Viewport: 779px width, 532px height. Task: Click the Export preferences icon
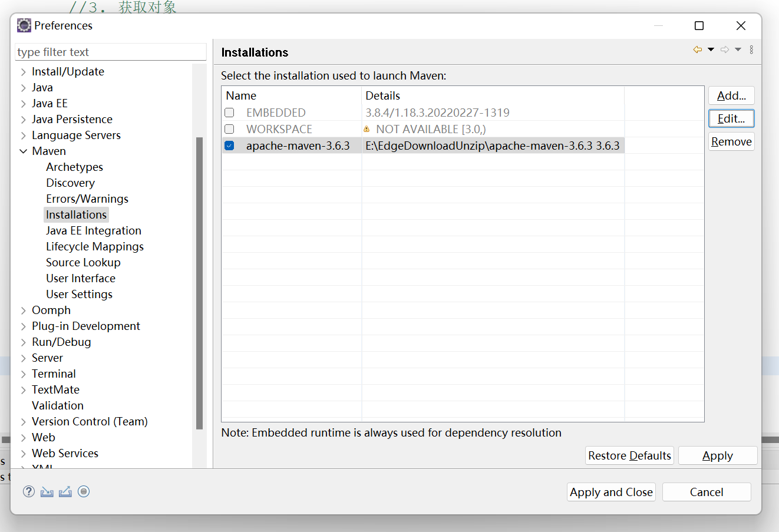pos(65,491)
